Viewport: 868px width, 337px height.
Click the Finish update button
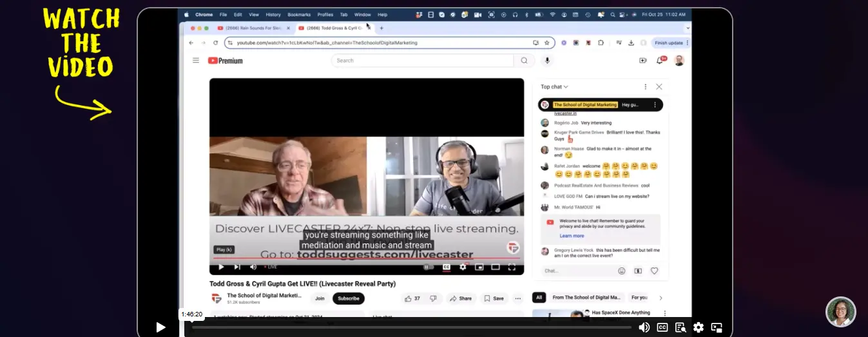pos(671,43)
